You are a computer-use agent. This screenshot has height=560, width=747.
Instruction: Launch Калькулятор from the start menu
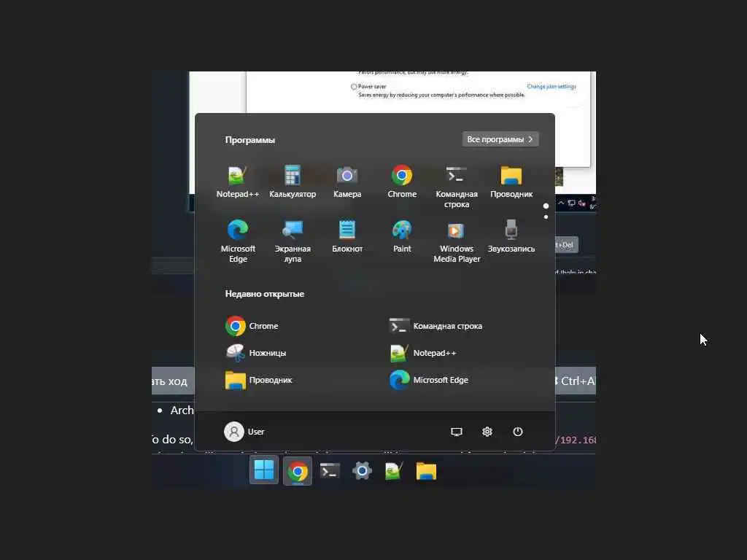coord(293,182)
